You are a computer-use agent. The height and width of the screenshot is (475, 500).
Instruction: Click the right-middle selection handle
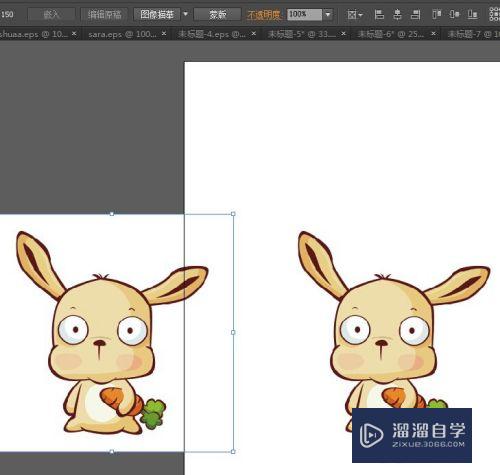[233, 332]
